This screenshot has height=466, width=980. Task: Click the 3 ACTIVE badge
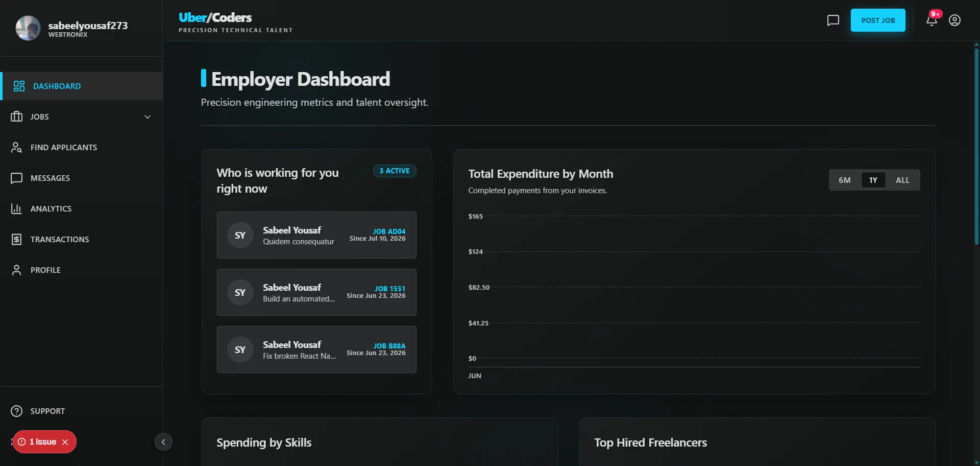[395, 171]
